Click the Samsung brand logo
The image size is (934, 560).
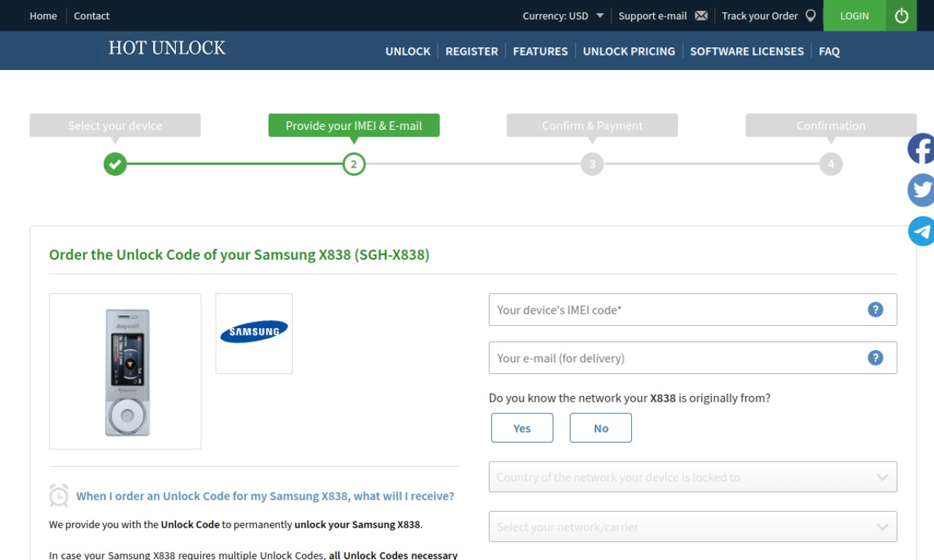(x=254, y=333)
